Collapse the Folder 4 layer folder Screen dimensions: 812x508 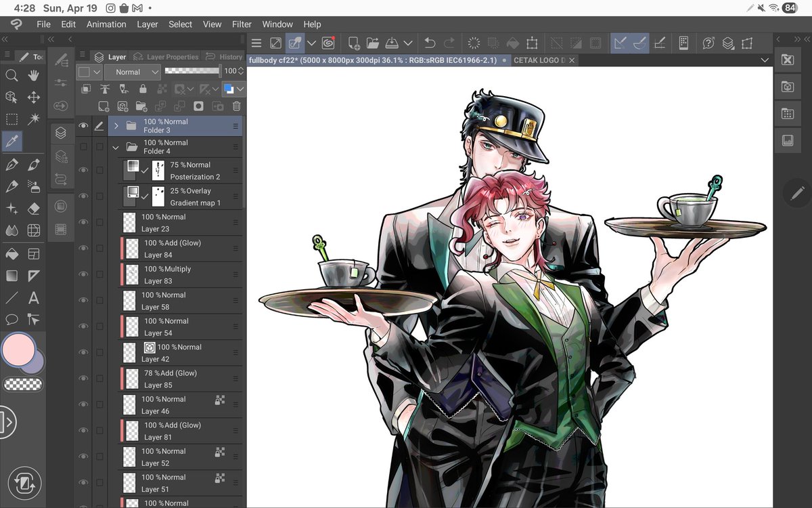(x=116, y=146)
